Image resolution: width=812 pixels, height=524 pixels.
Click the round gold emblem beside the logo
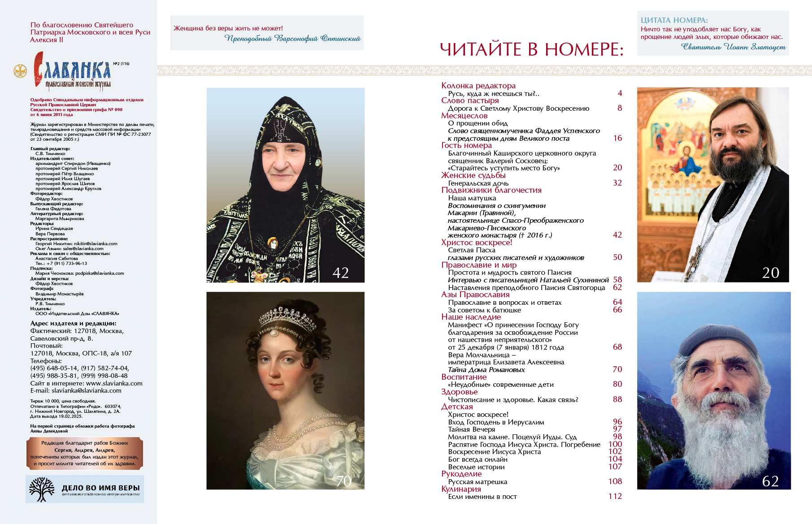coord(20,71)
